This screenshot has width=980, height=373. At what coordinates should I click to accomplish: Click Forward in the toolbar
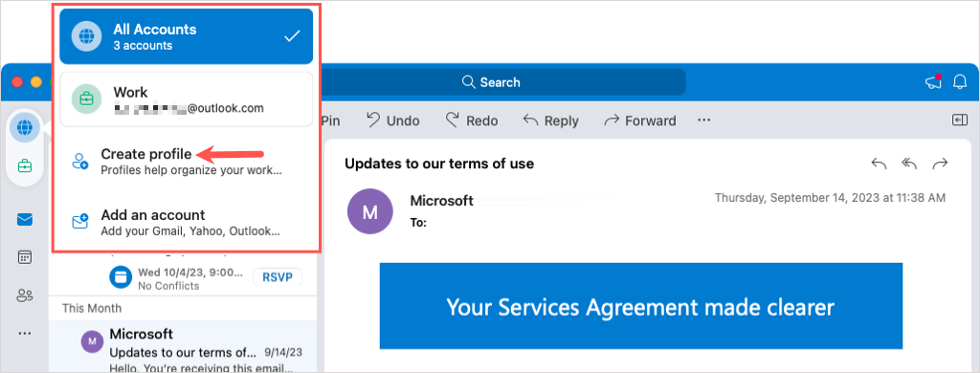640,121
